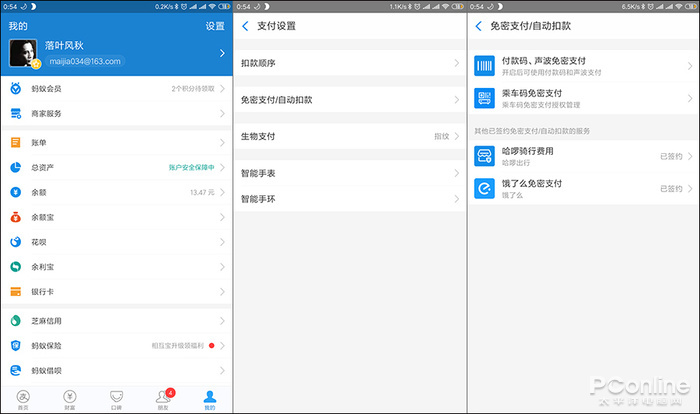Tap the 银行卡 bank card icon
Viewport: 700px width, 414px height.
(16, 292)
